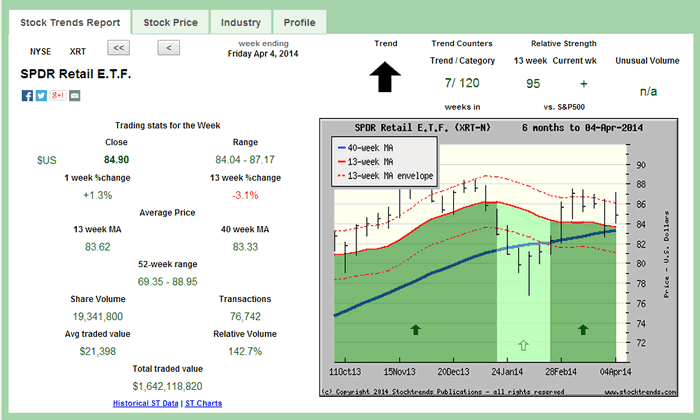Click the +1.3% one week change

point(98,195)
